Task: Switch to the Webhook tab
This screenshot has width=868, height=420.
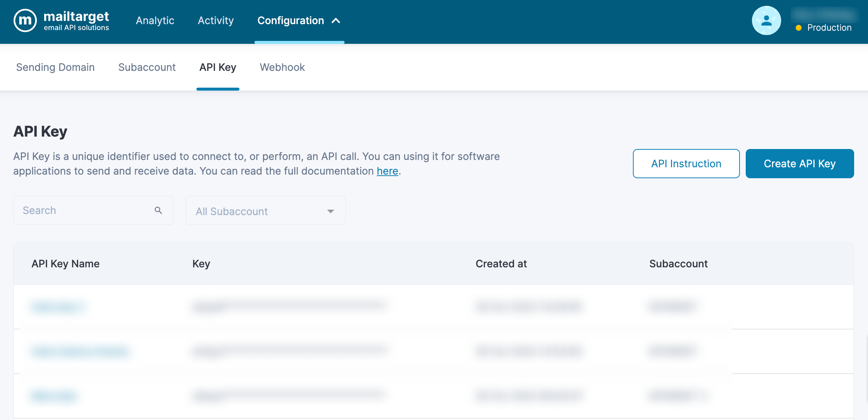Action: pos(282,67)
